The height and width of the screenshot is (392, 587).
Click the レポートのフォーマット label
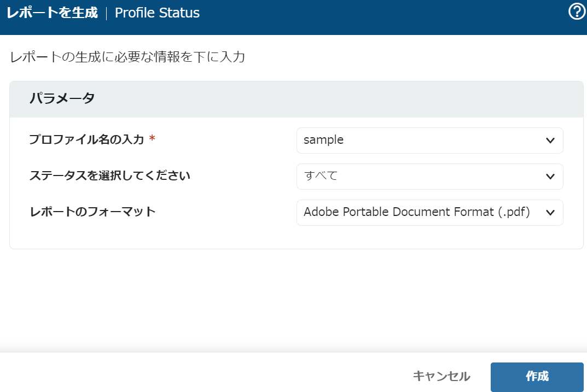click(x=92, y=212)
